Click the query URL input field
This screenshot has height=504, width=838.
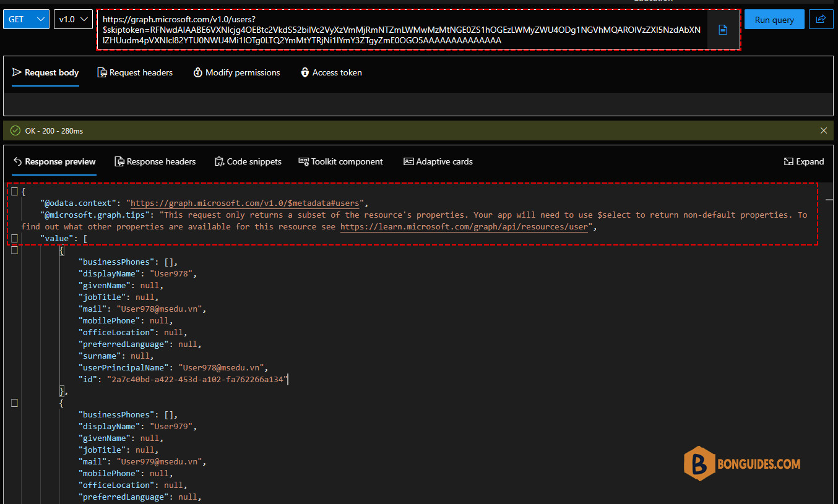(402, 30)
